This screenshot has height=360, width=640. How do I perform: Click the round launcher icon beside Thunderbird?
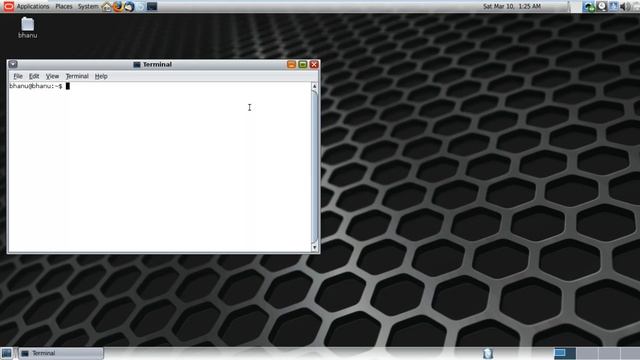pyautogui.click(x=140, y=7)
